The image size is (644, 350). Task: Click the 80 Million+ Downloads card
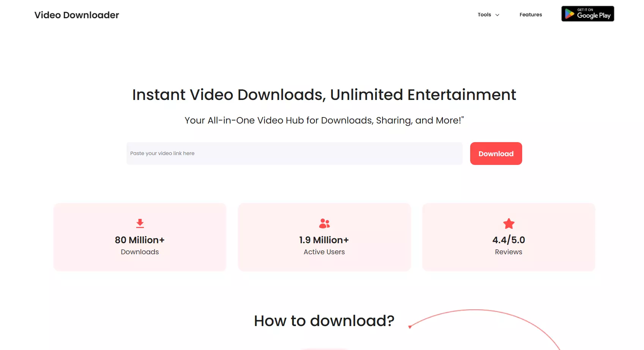point(140,237)
